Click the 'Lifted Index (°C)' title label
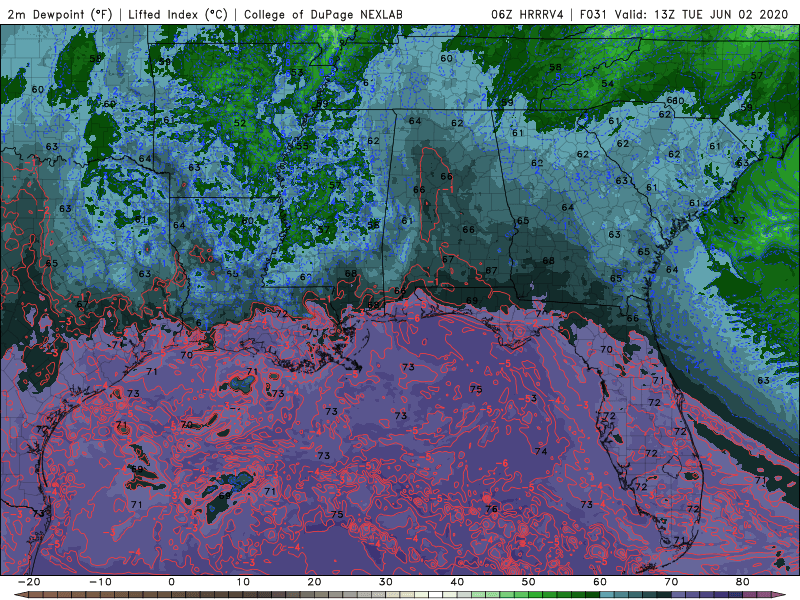The height and width of the screenshot is (600, 800). [x=178, y=14]
